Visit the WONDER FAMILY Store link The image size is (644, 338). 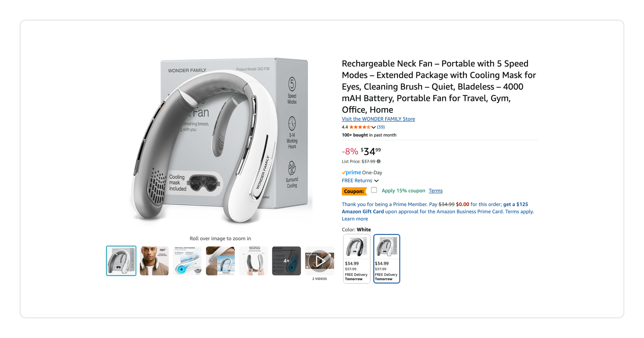[x=378, y=119]
